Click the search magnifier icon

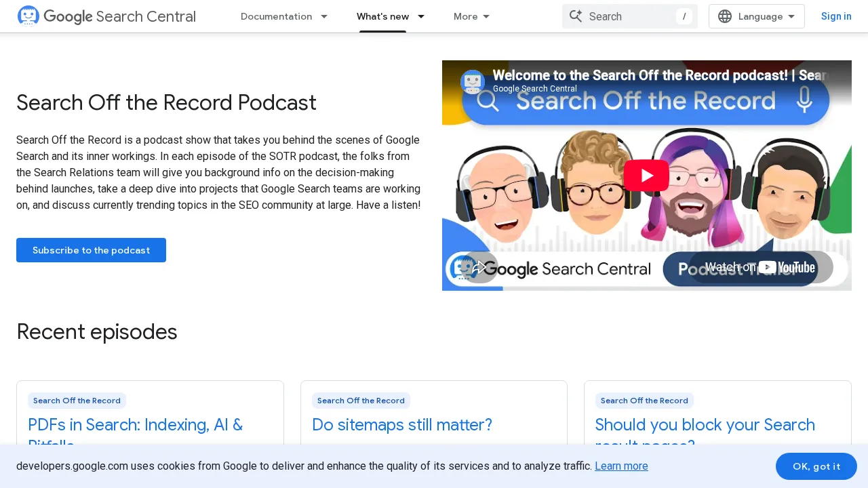click(576, 16)
